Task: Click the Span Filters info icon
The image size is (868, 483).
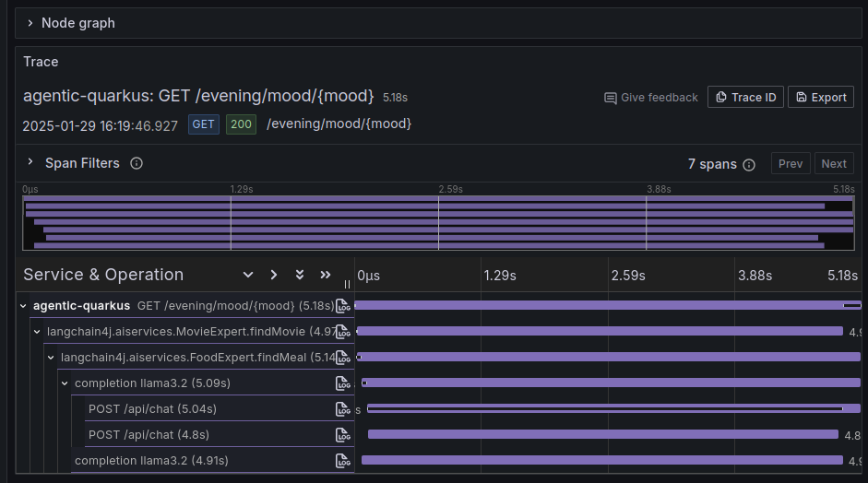Action: 137,163
